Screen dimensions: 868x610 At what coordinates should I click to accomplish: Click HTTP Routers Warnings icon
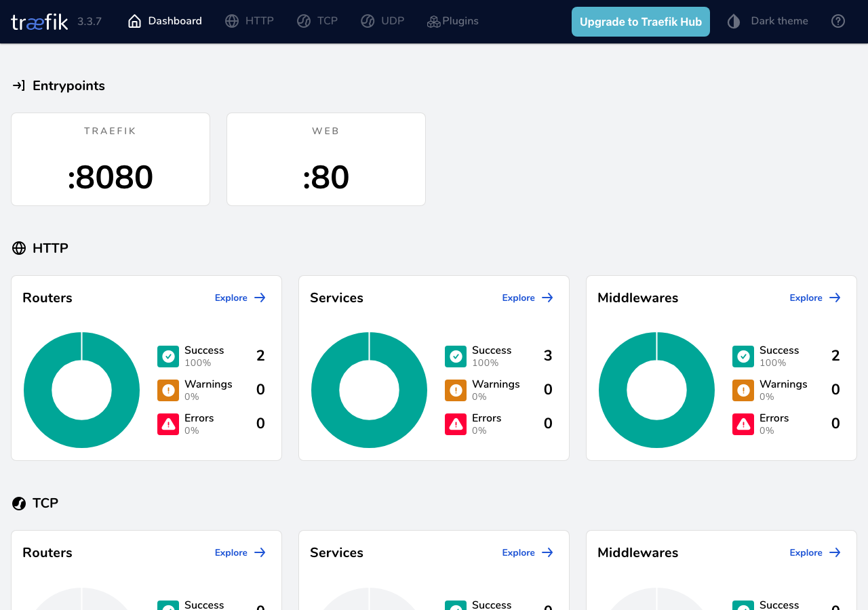[x=168, y=390]
